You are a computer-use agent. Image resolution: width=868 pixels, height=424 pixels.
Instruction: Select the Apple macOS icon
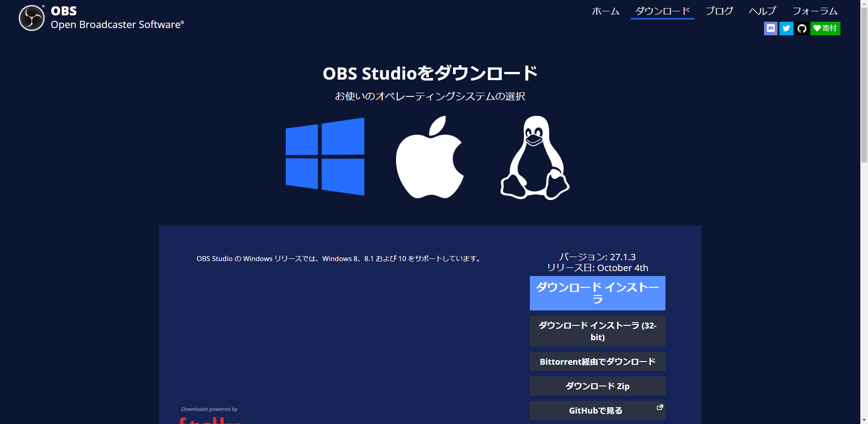(x=430, y=157)
